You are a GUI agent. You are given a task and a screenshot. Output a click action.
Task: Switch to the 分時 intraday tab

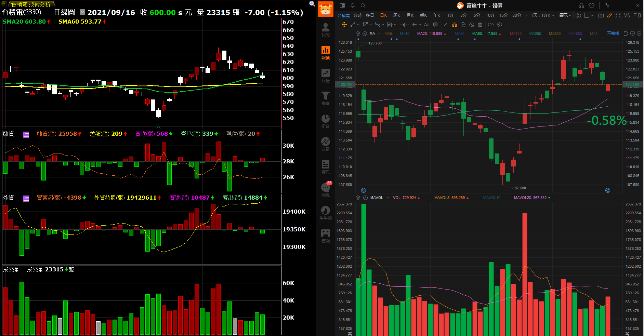click(357, 15)
